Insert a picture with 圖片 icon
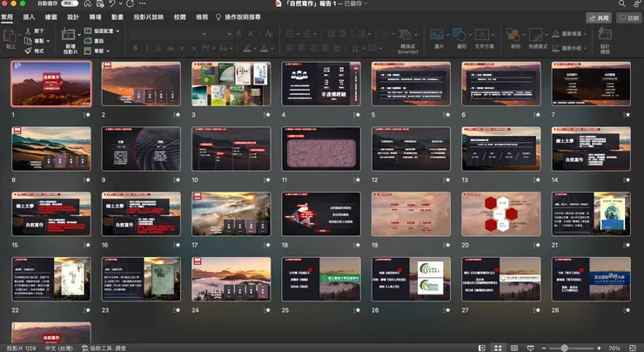This screenshot has width=644, height=352. click(439, 35)
